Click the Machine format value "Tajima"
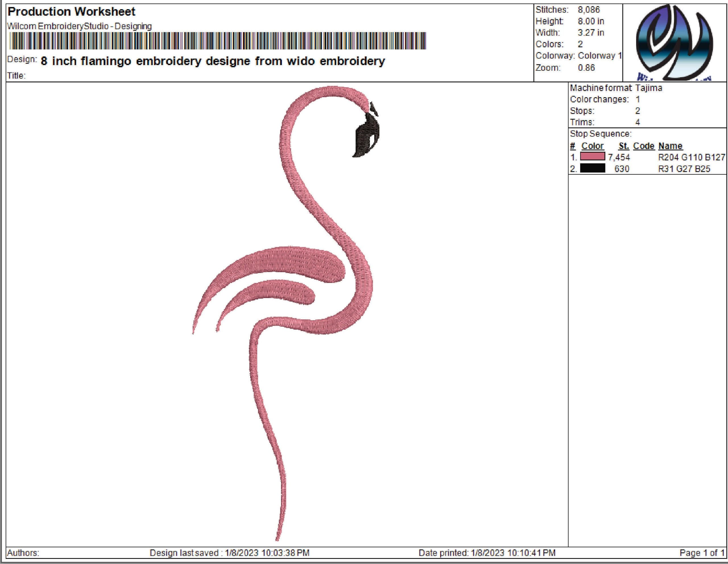The height and width of the screenshot is (564, 728). click(x=648, y=88)
